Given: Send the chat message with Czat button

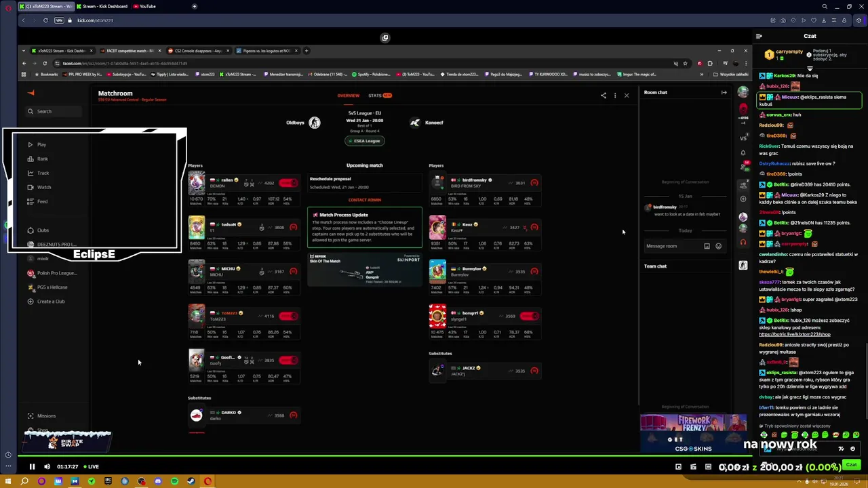Looking at the screenshot, I should 851,465.
